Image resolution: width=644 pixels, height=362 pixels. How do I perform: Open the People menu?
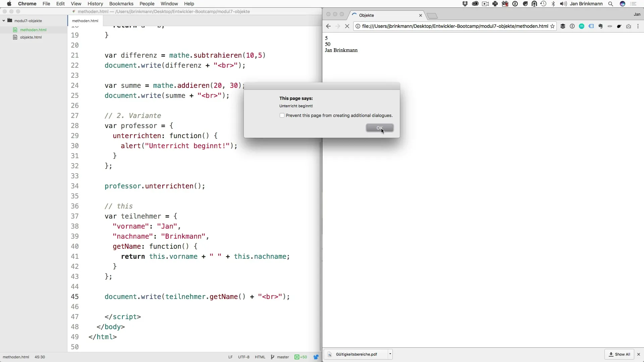(147, 4)
